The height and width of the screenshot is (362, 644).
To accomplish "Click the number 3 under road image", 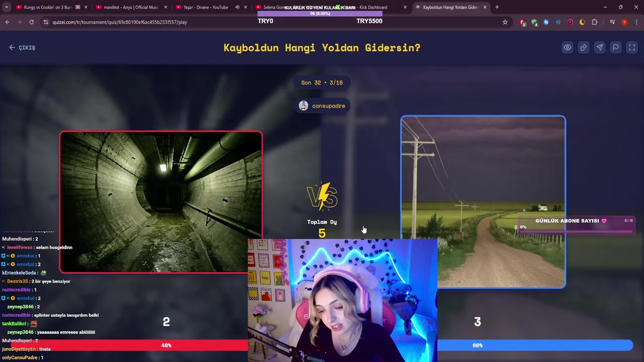I will click(x=477, y=322).
